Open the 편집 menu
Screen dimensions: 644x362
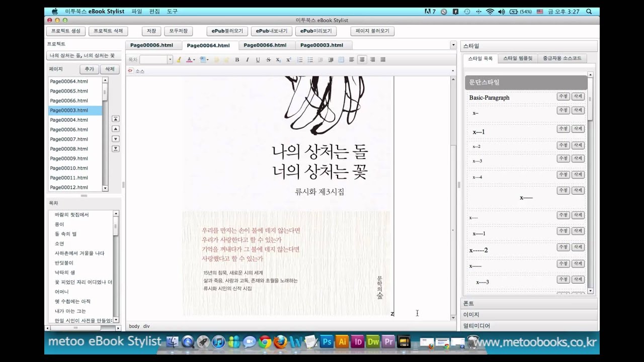pyautogui.click(x=154, y=12)
